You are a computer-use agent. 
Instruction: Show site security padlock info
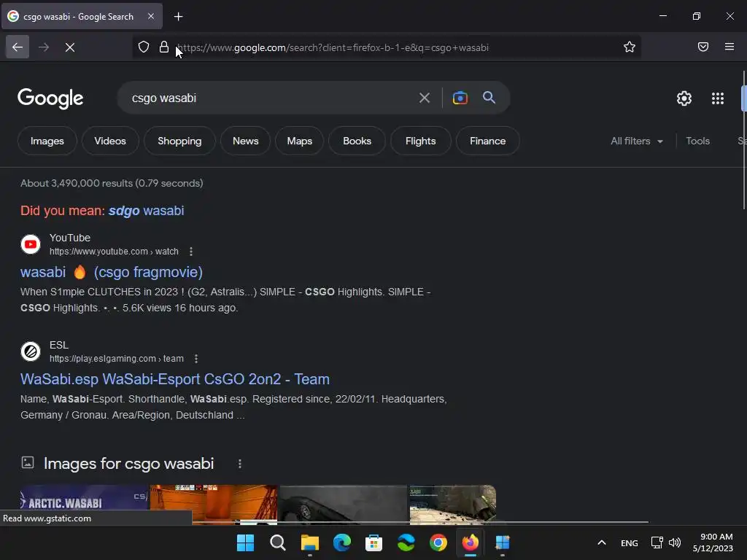click(164, 47)
